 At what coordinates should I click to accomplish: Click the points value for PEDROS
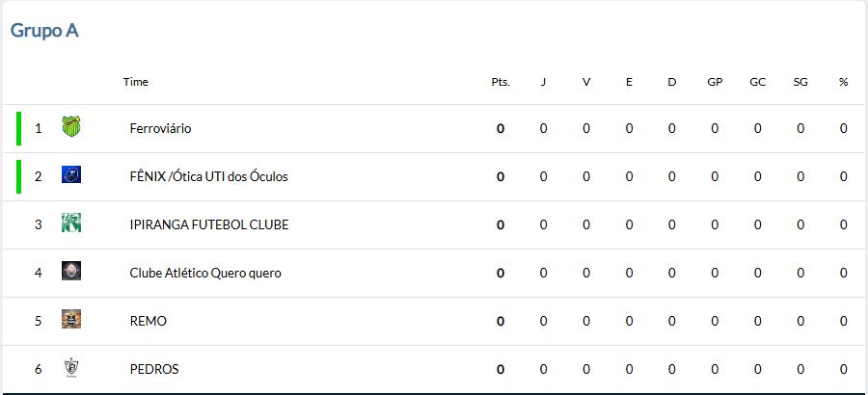pos(501,369)
